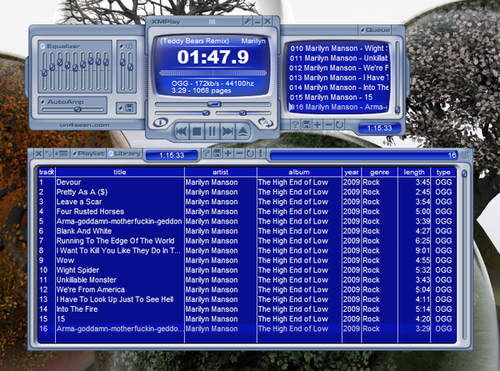Screen dimensions: 500x371
Task: Switch to the Playlist view
Action: pos(89,154)
